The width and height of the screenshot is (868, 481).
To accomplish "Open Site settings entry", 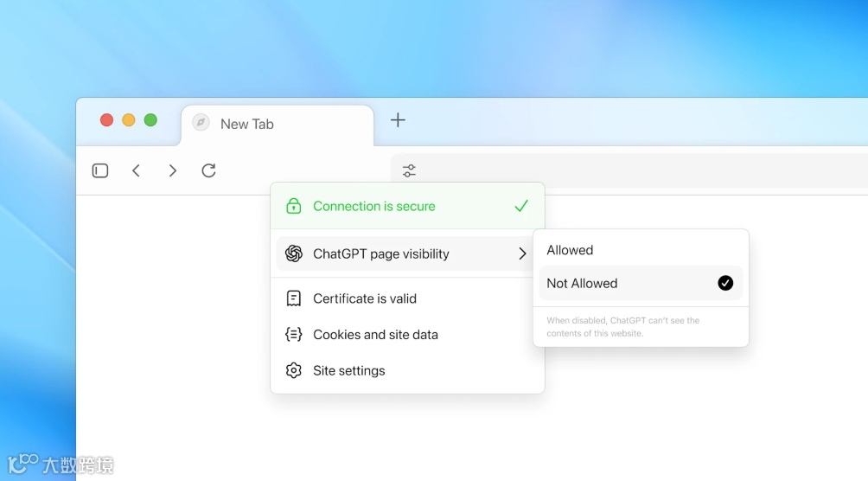I will pos(407,371).
